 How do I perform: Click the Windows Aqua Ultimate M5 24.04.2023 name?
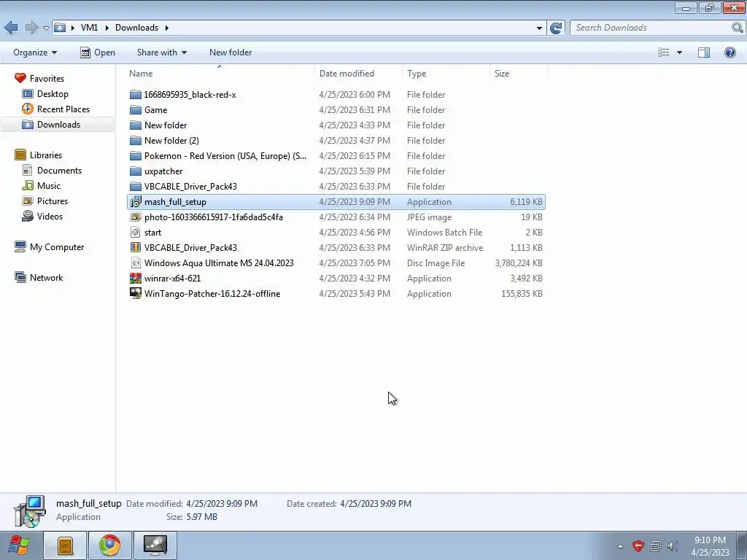coord(219,262)
